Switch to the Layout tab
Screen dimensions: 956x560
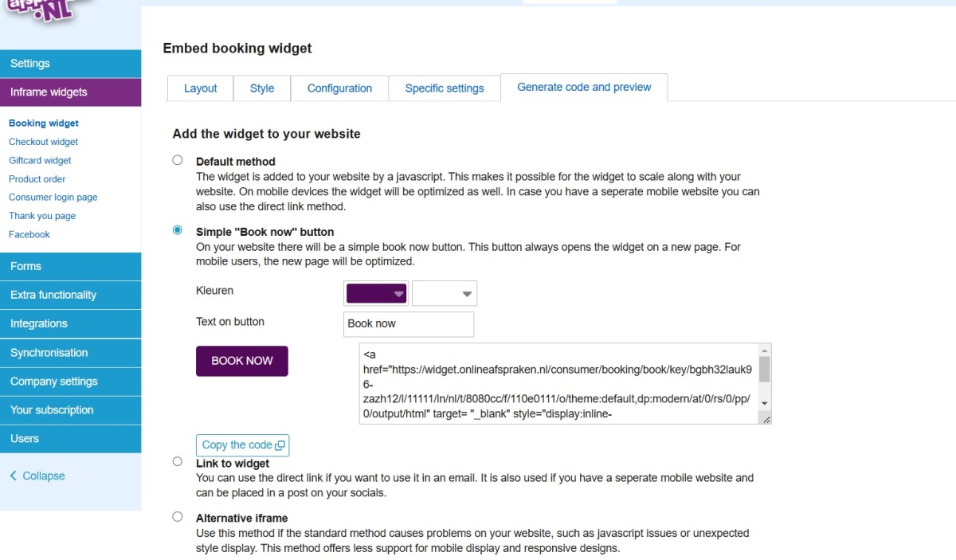(200, 88)
